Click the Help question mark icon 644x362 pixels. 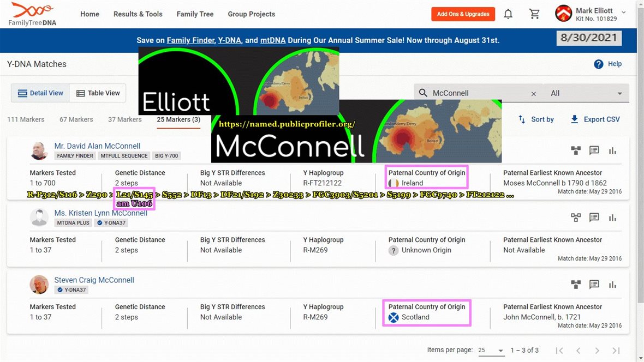[599, 64]
